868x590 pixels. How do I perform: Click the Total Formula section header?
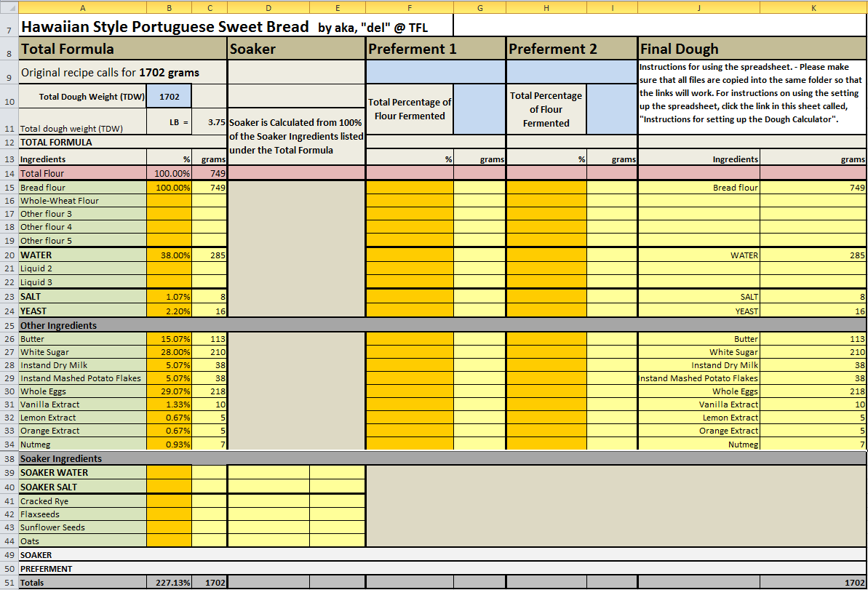point(123,49)
